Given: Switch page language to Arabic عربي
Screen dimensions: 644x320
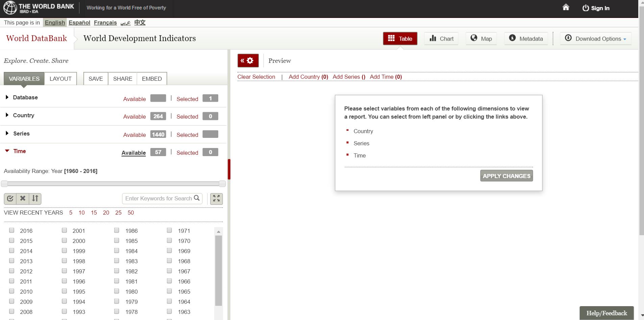Looking at the screenshot, I should tap(125, 23).
